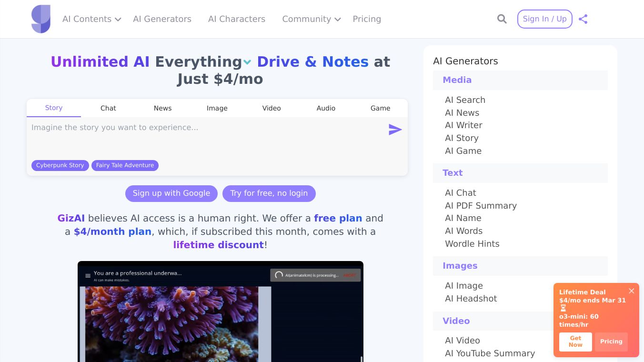644x362 pixels.
Task: Open AI Words link
Action: point(463,231)
